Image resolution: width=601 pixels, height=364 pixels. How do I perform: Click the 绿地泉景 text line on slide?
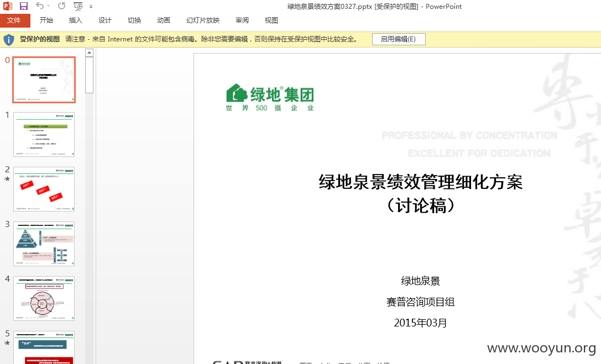(420, 281)
